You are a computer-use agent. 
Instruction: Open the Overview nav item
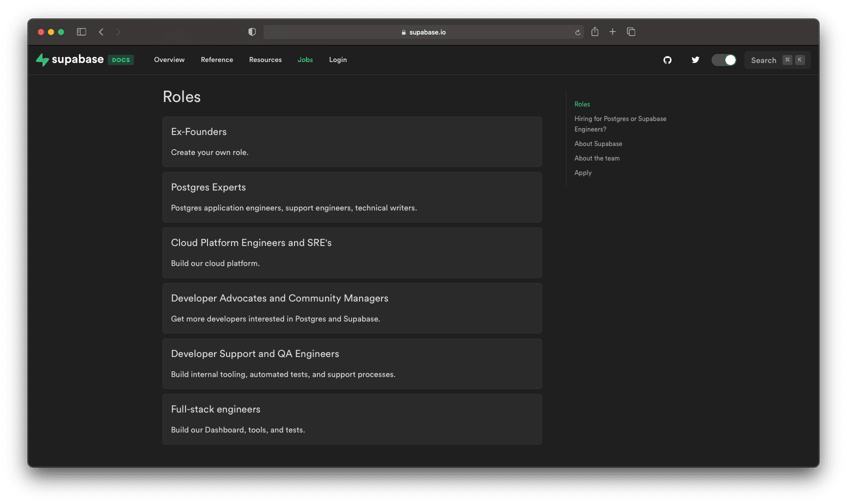169,59
